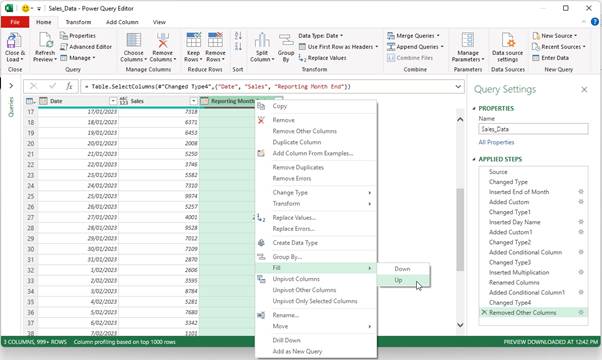Open the File tab
602x360 pixels.
tap(15, 22)
